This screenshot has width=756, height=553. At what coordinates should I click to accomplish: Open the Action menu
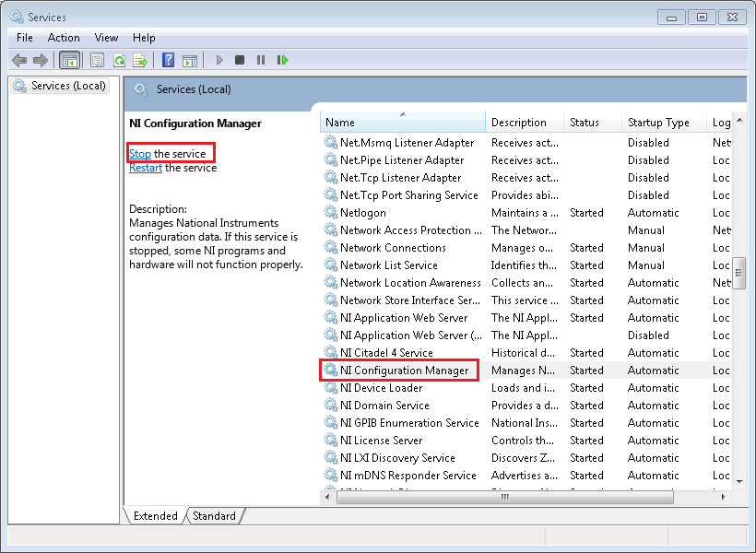point(64,38)
